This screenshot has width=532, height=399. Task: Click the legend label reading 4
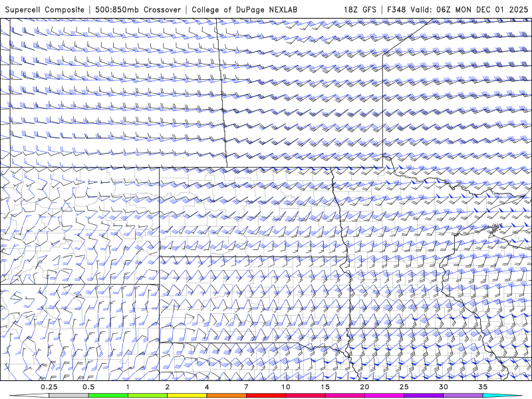click(x=207, y=387)
